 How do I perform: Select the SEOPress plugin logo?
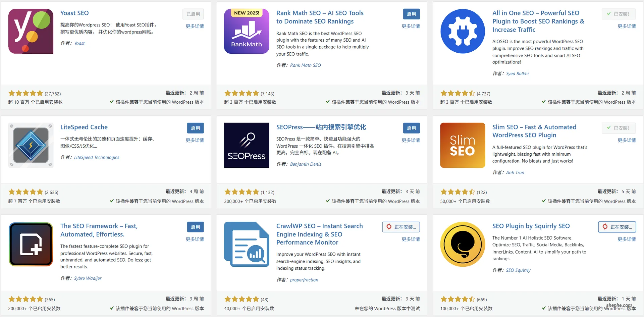tap(247, 145)
